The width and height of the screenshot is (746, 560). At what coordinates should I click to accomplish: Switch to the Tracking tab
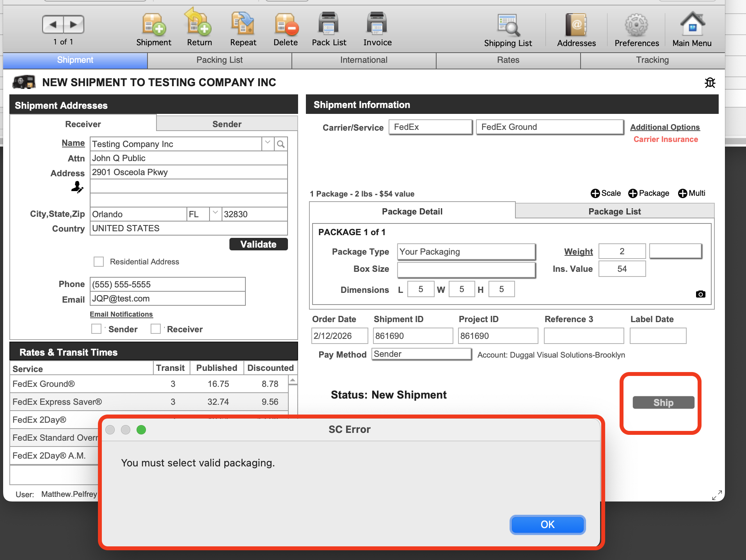(652, 60)
